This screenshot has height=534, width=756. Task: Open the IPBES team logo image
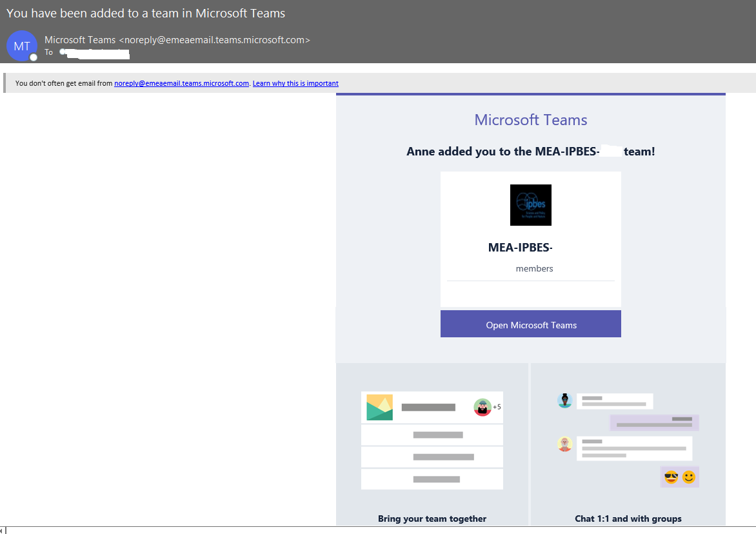(530, 205)
